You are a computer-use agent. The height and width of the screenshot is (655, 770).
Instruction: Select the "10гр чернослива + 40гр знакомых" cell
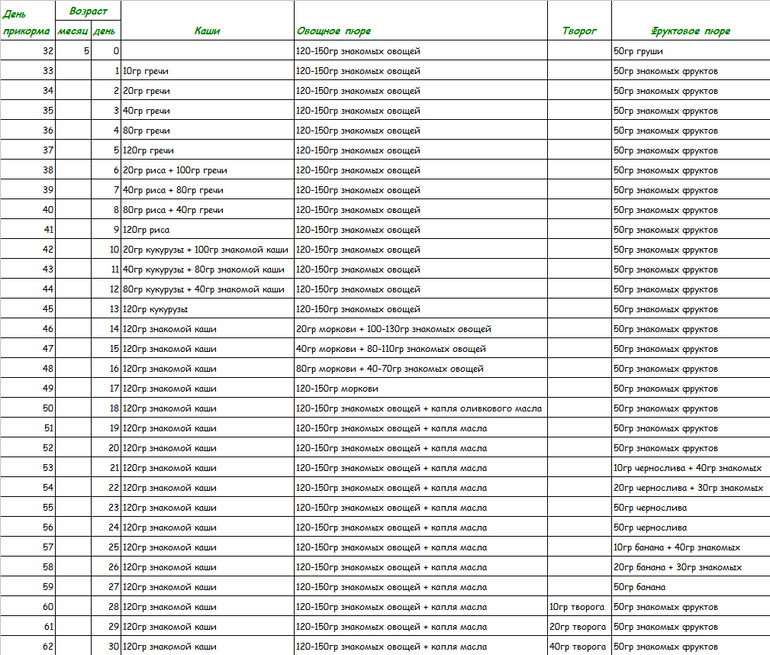[690, 468]
